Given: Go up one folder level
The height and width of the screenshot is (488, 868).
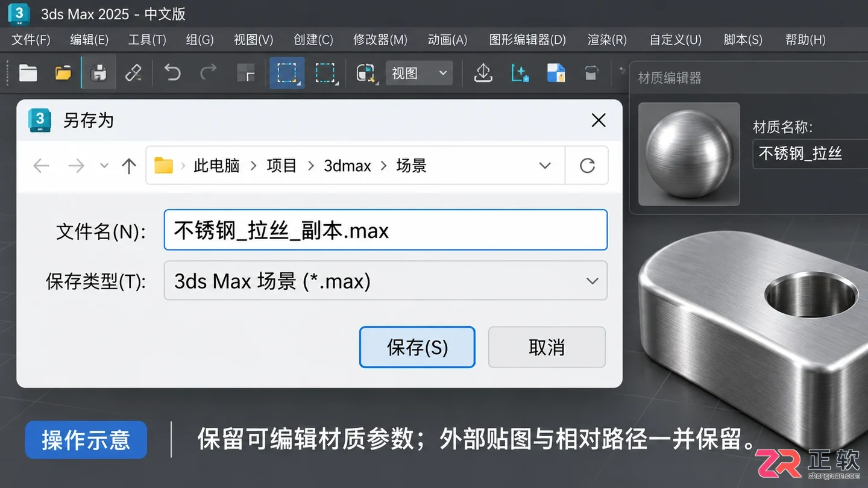Looking at the screenshot, I should pyautogui.click(x=128, y=166).
